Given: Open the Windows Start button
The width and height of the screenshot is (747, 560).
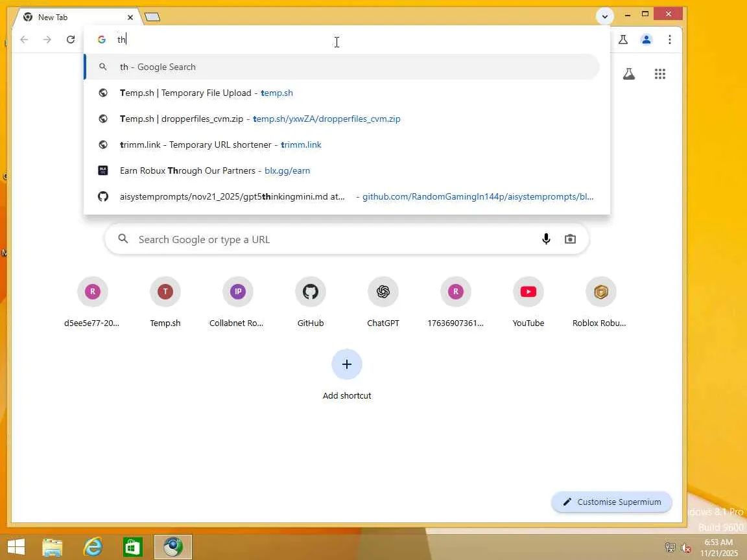Looking at the screenshot, I should pyautogui.click(x=16, y=547).
